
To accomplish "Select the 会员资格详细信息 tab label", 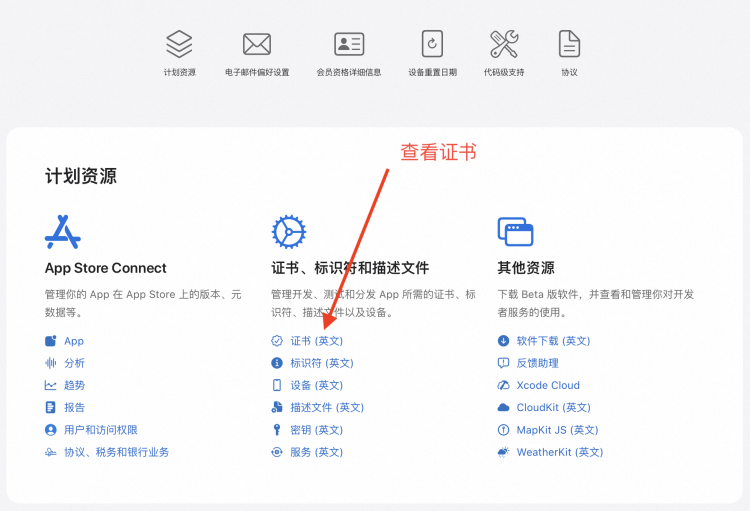I will 349,72.
